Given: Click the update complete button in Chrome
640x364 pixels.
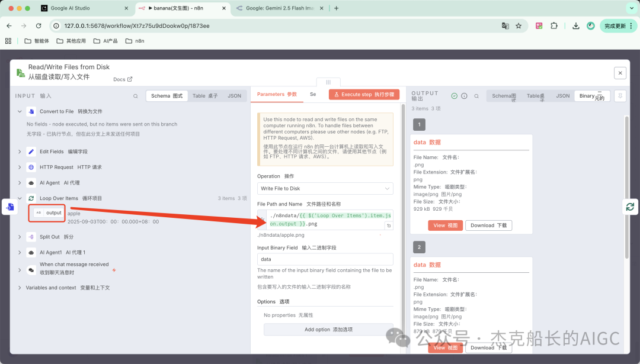Looking at the screenshot, I should (618, 25).
